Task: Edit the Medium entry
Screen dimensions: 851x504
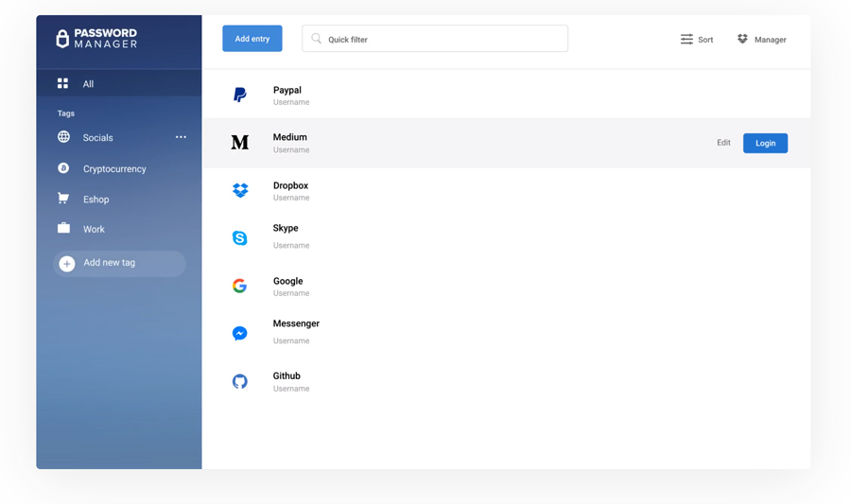Action: click(723, 143)
